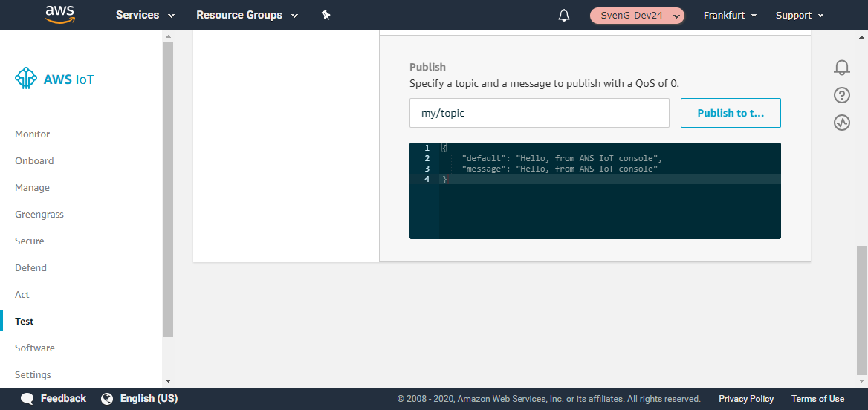Open the Services dropdown menu
Screen dimensions: 868x410
[145, 16]
